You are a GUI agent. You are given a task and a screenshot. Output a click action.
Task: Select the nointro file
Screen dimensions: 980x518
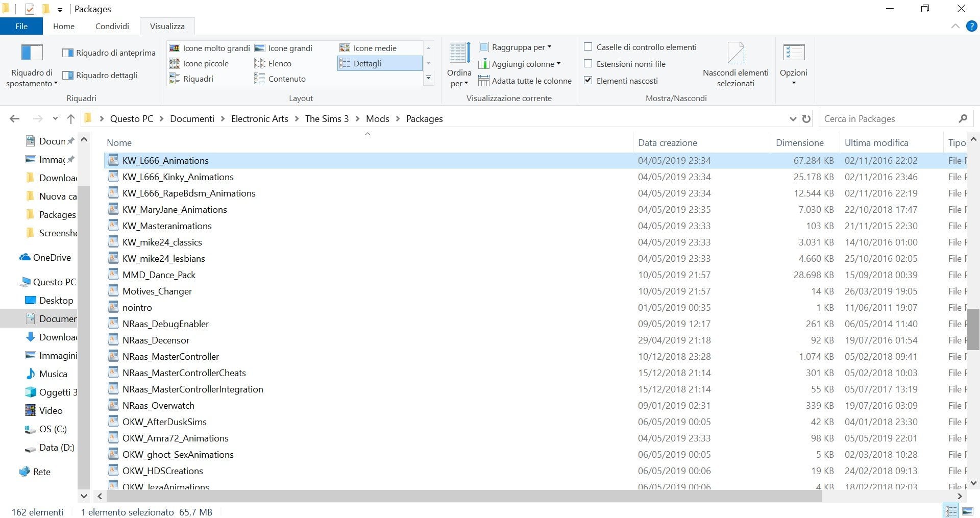pyautogui.click(x=137, y=308)
